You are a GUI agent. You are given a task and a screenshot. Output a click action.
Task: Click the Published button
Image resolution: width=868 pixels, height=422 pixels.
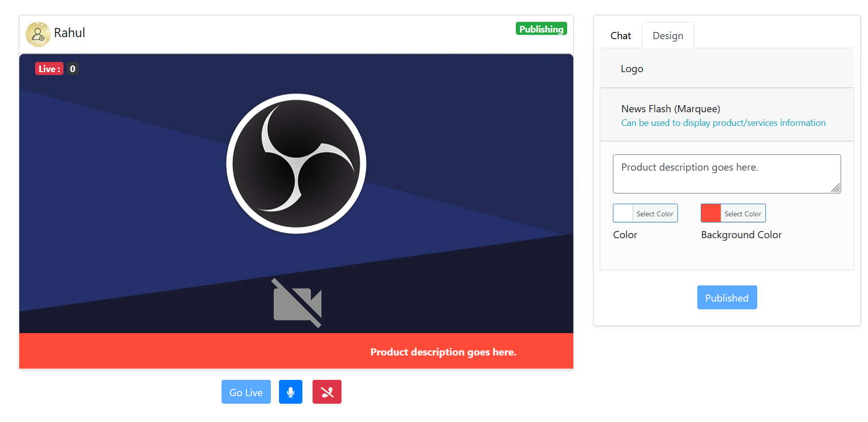coord(727,298)
